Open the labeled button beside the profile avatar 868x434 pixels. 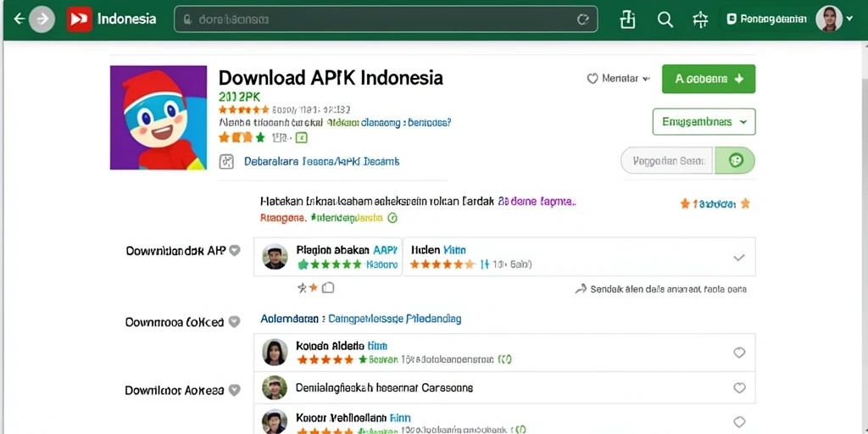(766, 19)
